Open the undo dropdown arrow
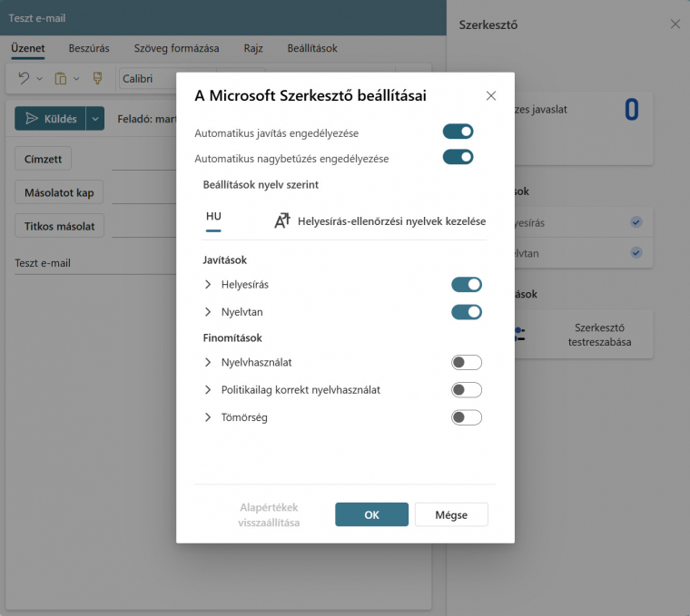Viewport: 690px width, 616px height. pyautogui.click(x=40, y=79)
